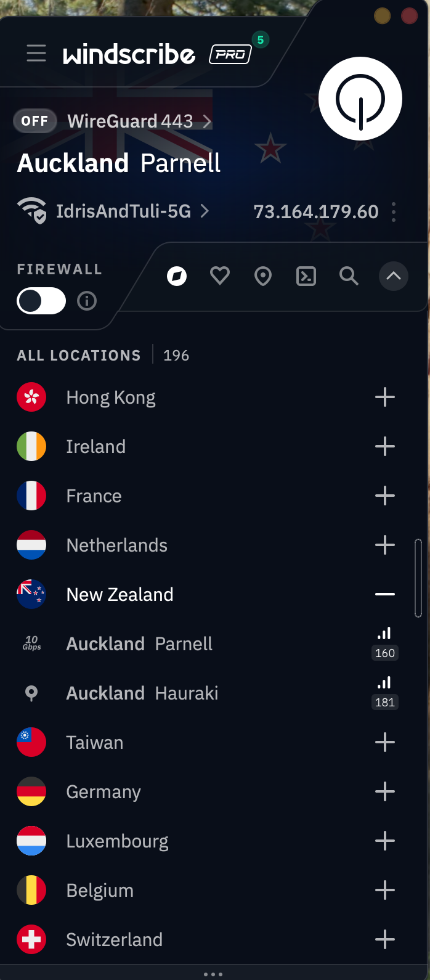The image size is (430, 980).
Task: Search locations with magnifier icon
Action: (x=349, y=276)
